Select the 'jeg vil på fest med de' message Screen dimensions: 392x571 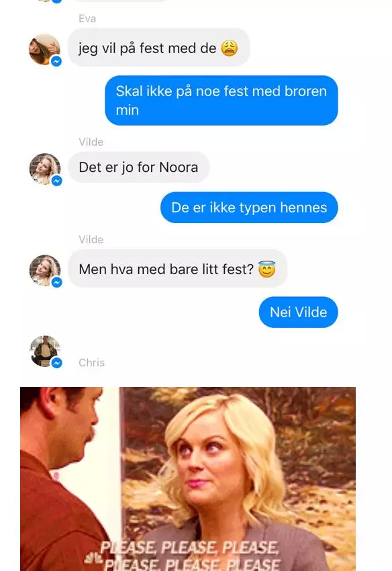click(x=158, y=47)
